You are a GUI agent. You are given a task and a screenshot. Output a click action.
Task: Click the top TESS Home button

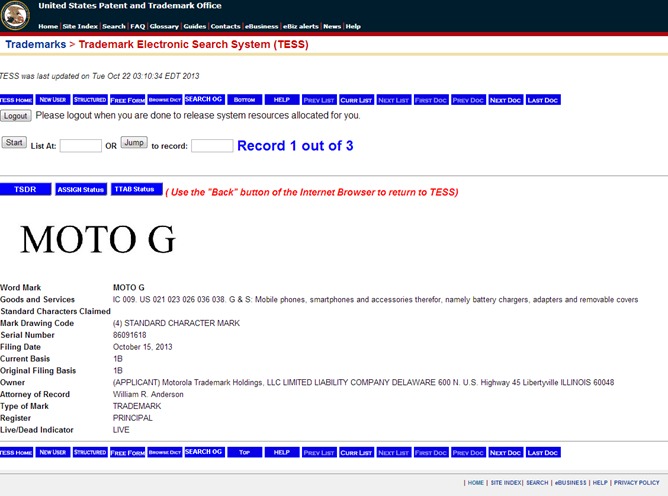click(16, 100)
